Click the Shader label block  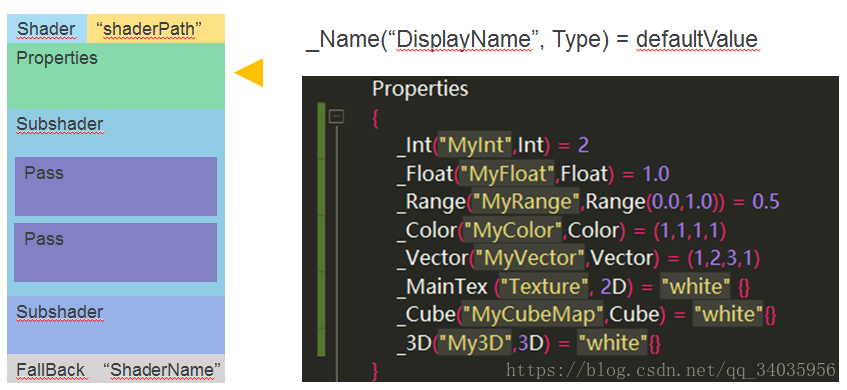(x=47, y=29)
